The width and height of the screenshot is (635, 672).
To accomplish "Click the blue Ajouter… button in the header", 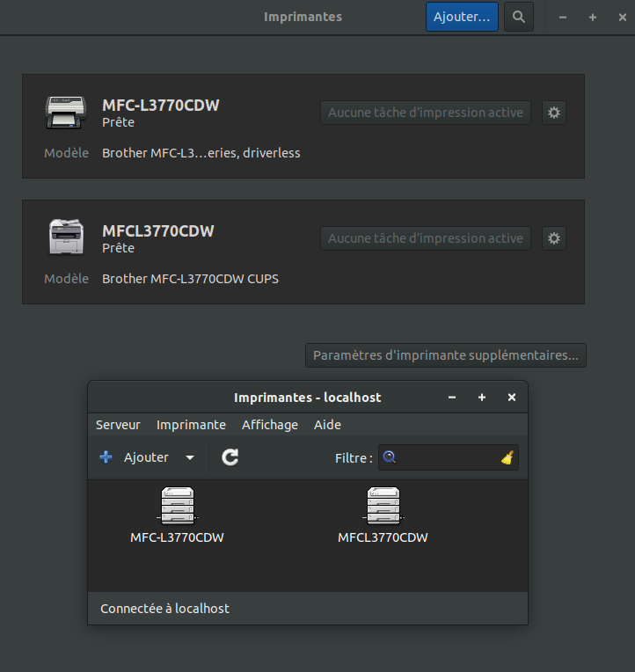I will tap(462, 17).
